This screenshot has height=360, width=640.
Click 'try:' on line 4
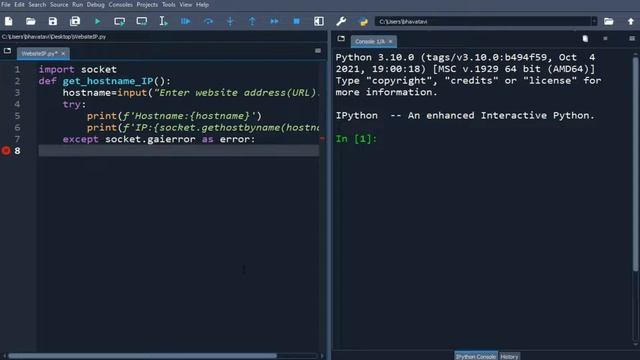click(74, 104)
